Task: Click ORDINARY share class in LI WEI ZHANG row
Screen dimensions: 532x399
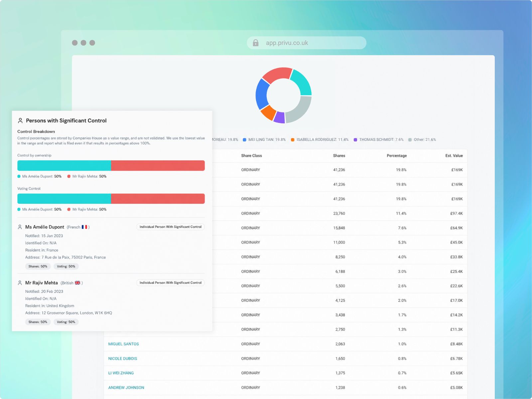Action: (x=251, y=373)
